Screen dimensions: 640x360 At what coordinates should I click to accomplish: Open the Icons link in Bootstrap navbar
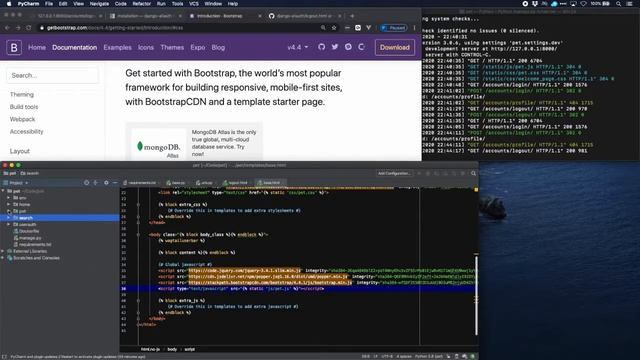[x=146, y=47]
